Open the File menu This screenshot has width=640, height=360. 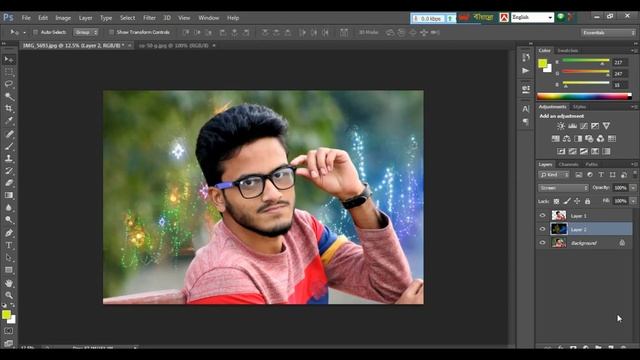tap(26, 18)
